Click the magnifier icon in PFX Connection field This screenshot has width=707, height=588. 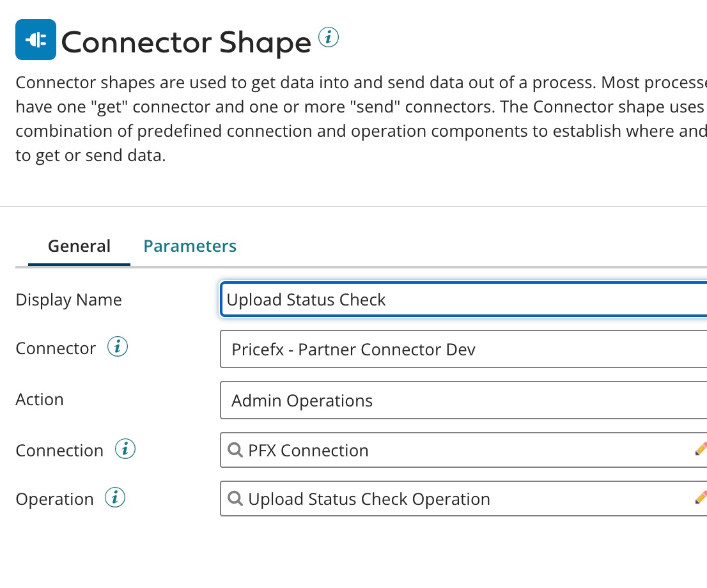tap(235, 450)
